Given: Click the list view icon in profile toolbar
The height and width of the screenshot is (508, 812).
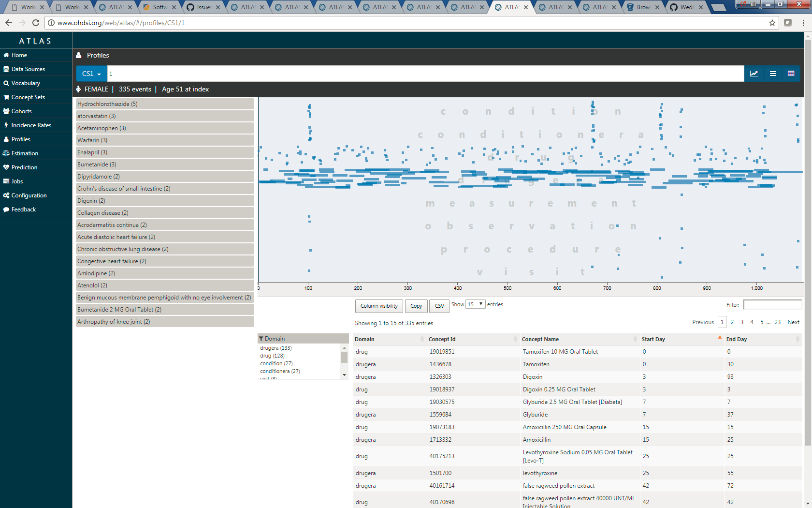Looking at the screenshot, I should click(x=772, y=74).
